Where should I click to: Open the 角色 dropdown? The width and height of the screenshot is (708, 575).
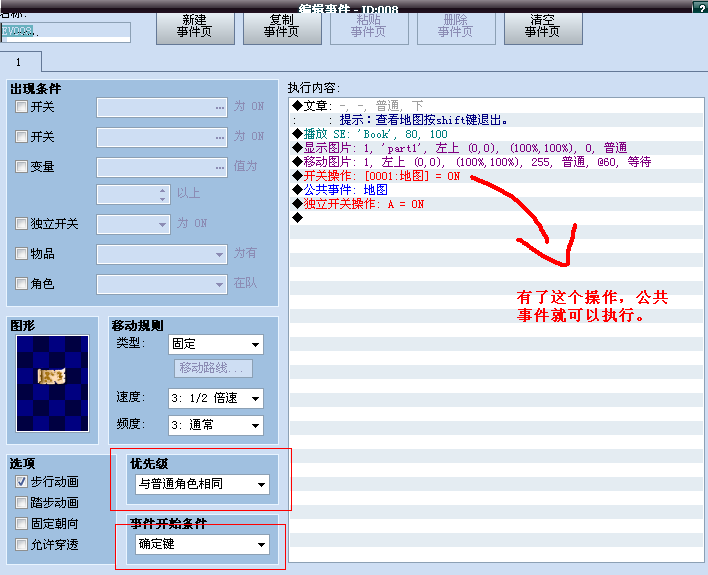point(162,285)
